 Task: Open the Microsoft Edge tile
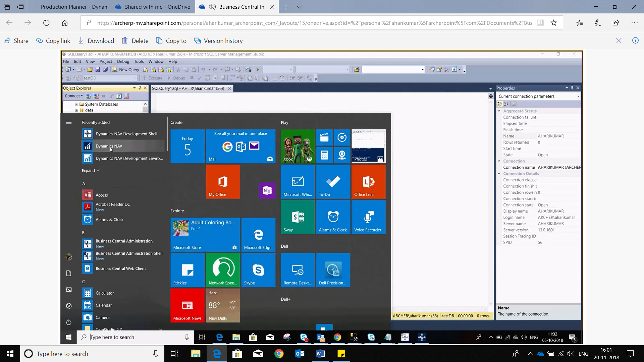(258, 235)
